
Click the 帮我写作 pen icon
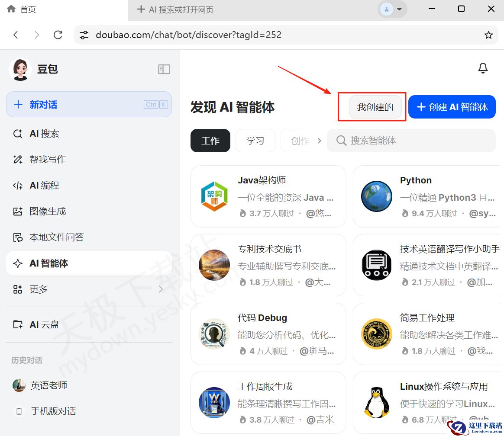(18, 160)
